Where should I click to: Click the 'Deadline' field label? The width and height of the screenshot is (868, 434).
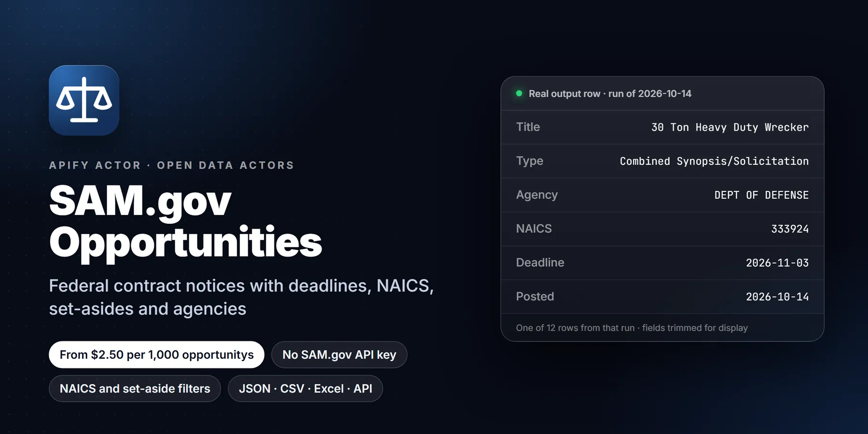(x=540, y=262)
